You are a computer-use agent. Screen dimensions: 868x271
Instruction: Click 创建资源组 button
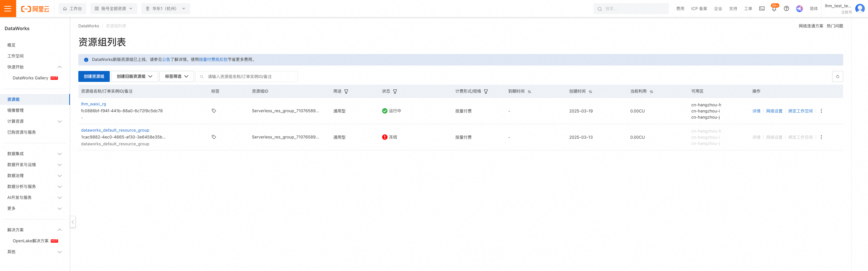click(94, 77)
